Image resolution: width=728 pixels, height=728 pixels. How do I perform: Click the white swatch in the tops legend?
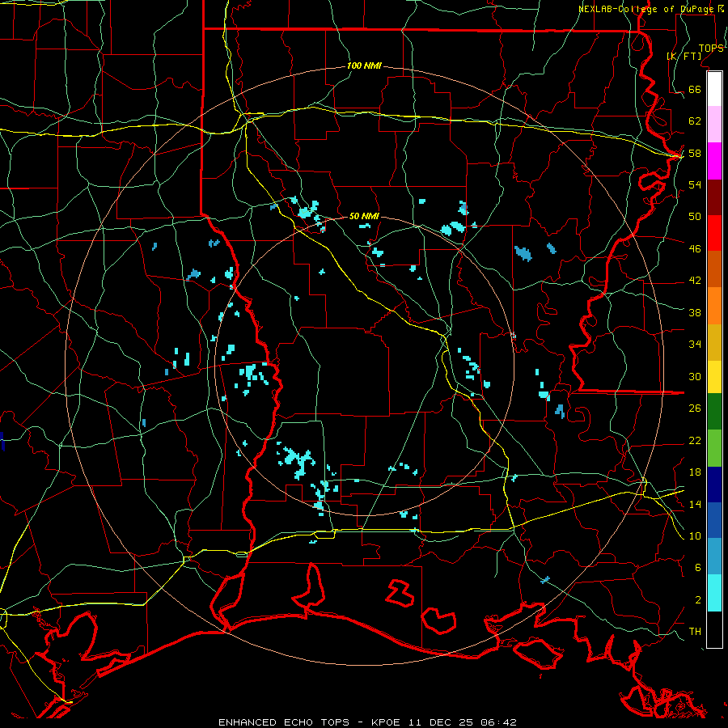714,89
